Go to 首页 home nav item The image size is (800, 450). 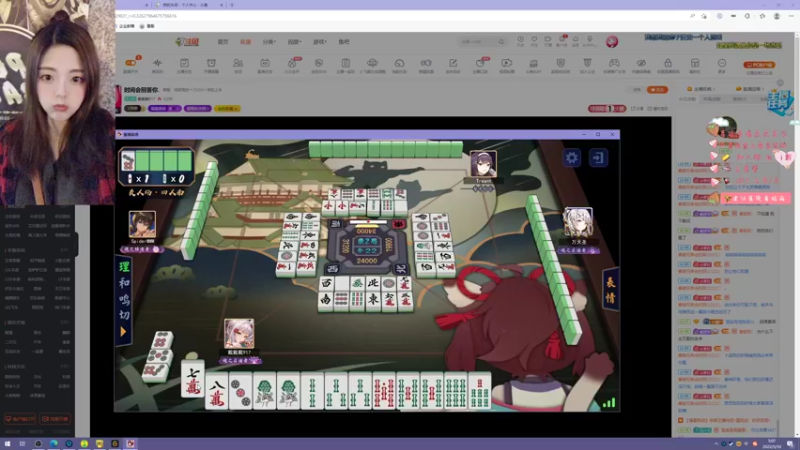223,42
